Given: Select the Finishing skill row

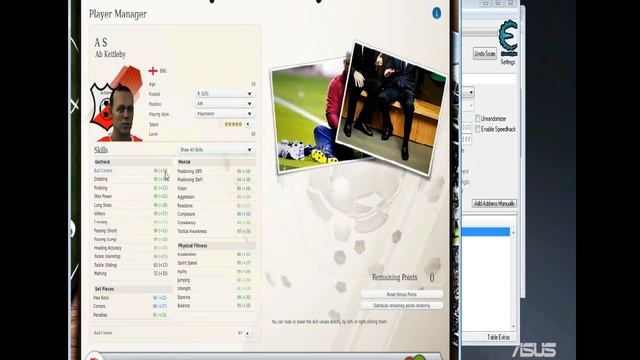Looking at the screenshot, I should 131,188.
